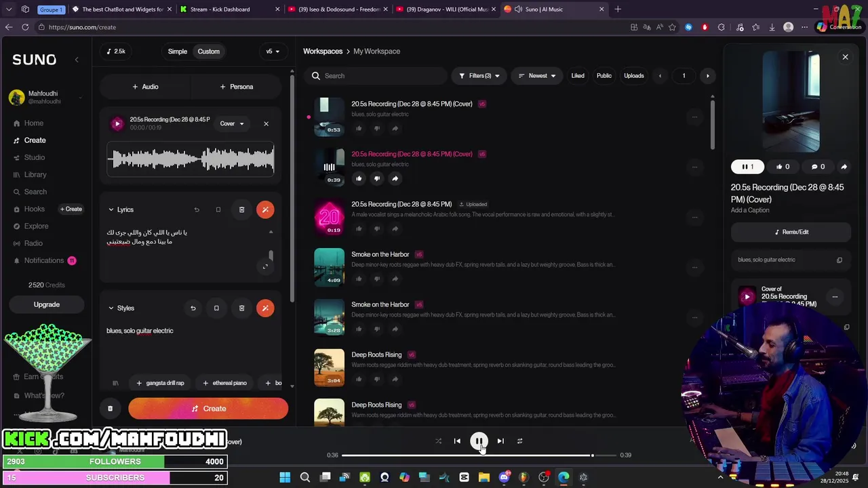Click the 'blues, solo guitar electric' styles field

pyautogui.click(x=190, y=346)
